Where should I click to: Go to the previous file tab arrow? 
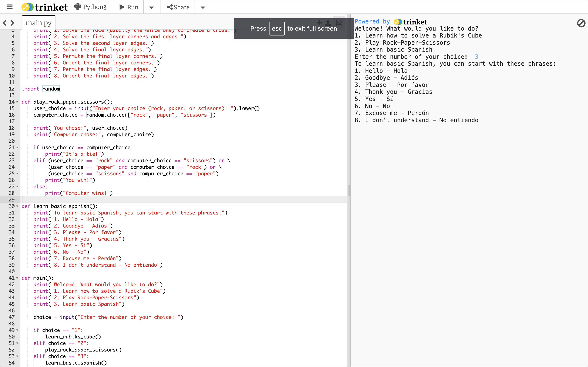click(5, 23)
